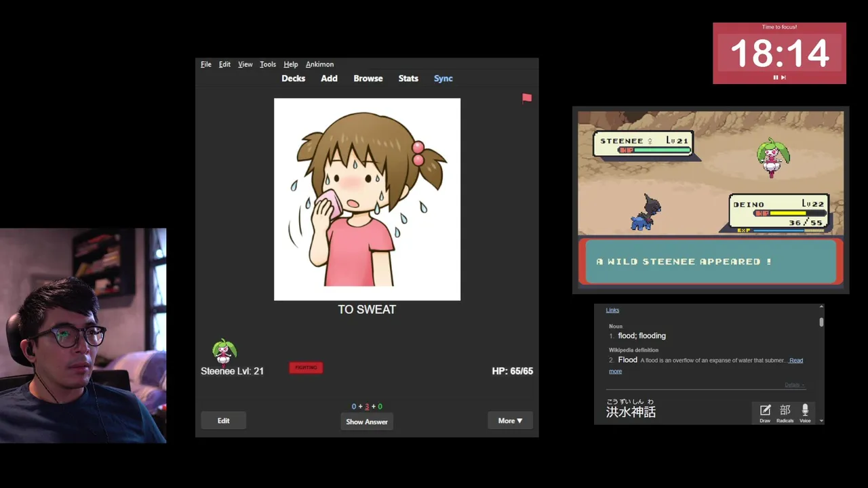Open the Ankimon menu
The image size is (868, 488).
coord(319,64)
